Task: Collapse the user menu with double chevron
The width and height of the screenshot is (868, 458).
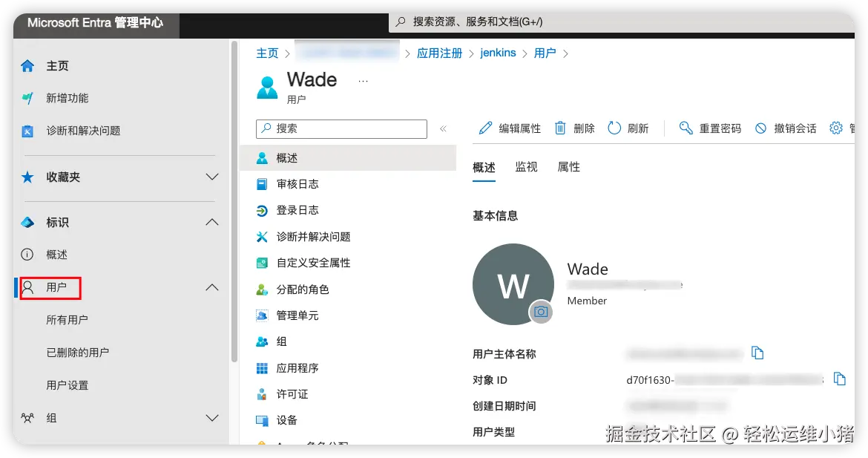Action: (444, 129)
